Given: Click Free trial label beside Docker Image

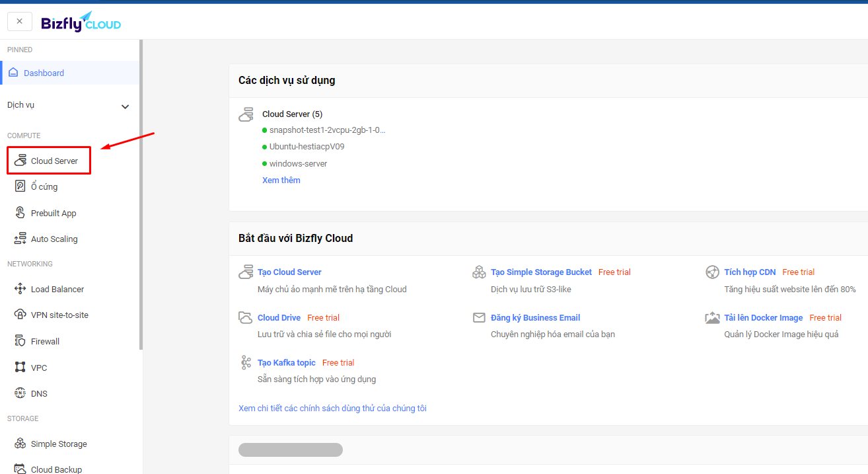Looking at the screenshot, I should pyautogui.click(x=825, y=317).
